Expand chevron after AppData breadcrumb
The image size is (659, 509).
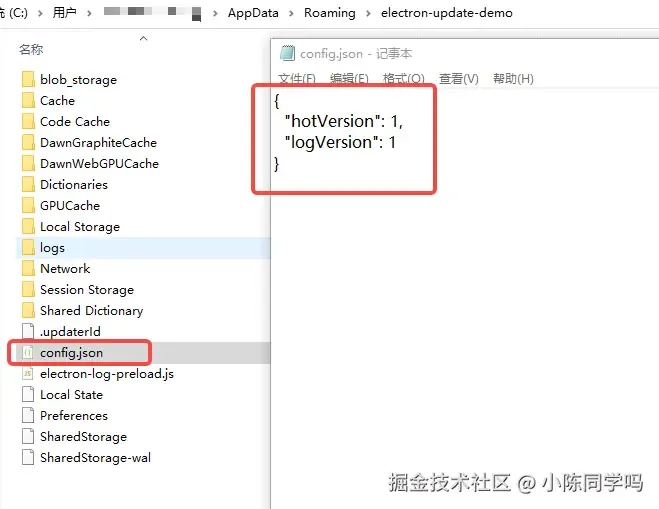click(291, 13)
